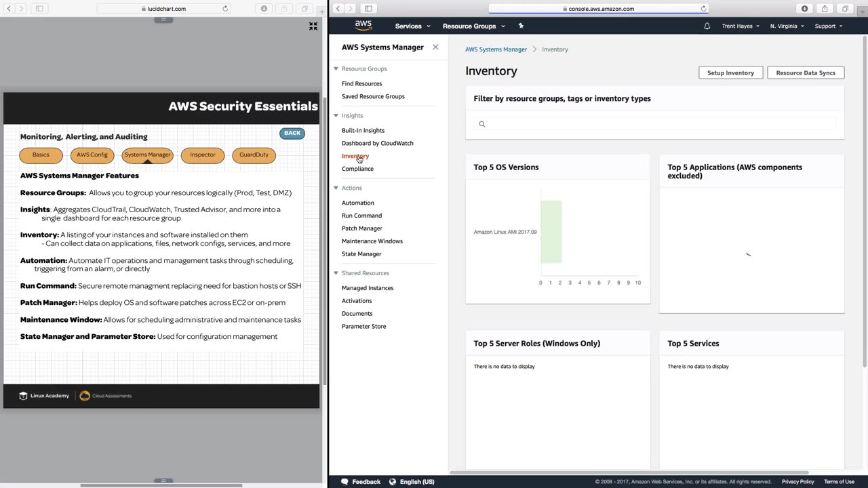Click the Setup Inventory button
Screen dimensions: 868x488
730,73
